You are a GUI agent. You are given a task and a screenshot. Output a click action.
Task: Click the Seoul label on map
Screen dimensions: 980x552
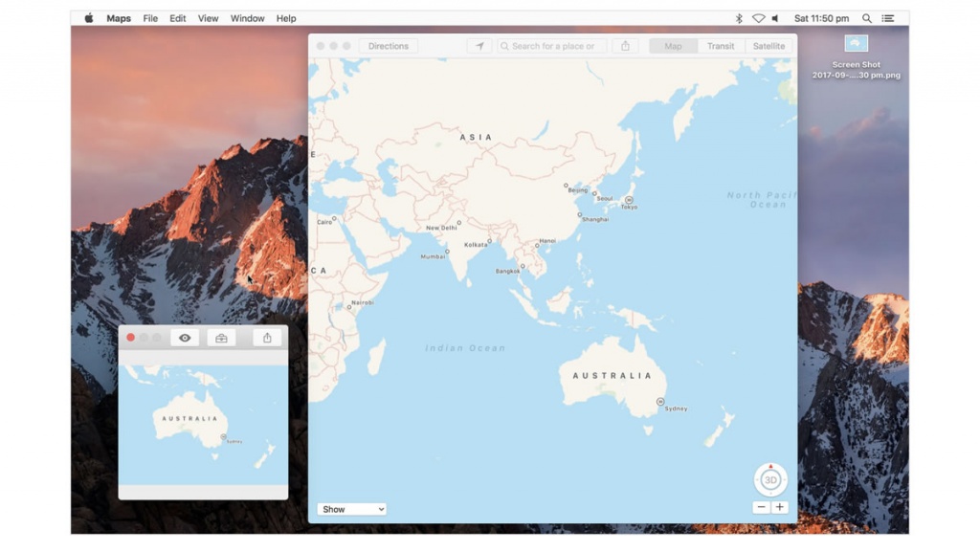(605, 199)
